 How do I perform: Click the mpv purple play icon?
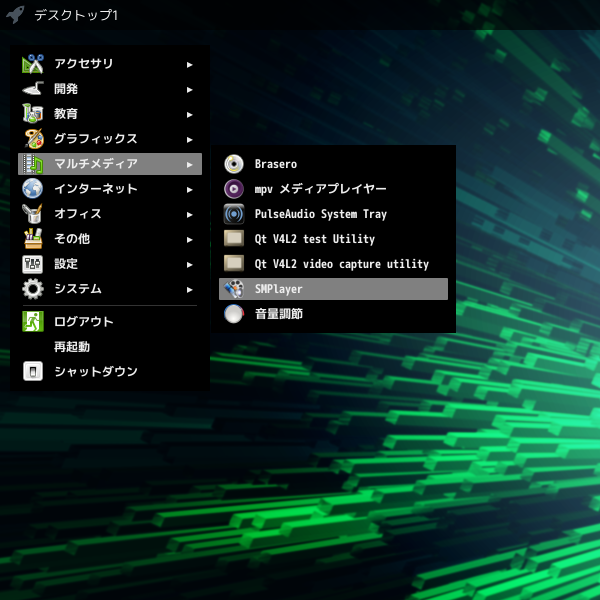[x=234, y=189]
